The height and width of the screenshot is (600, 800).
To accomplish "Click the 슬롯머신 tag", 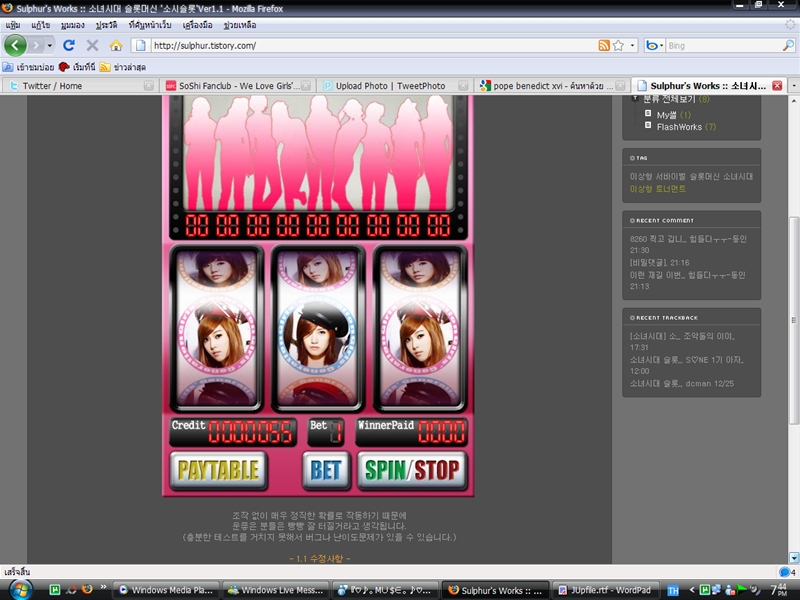I will pos(705,177).
